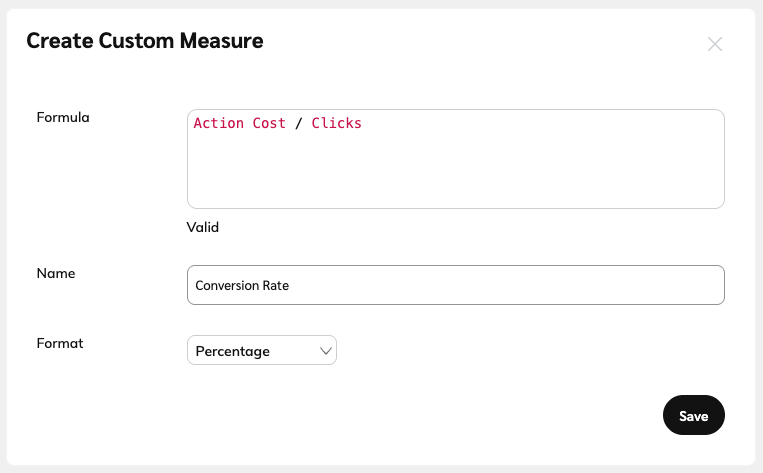Click the Create Custom Measure title

pos(145,41)
